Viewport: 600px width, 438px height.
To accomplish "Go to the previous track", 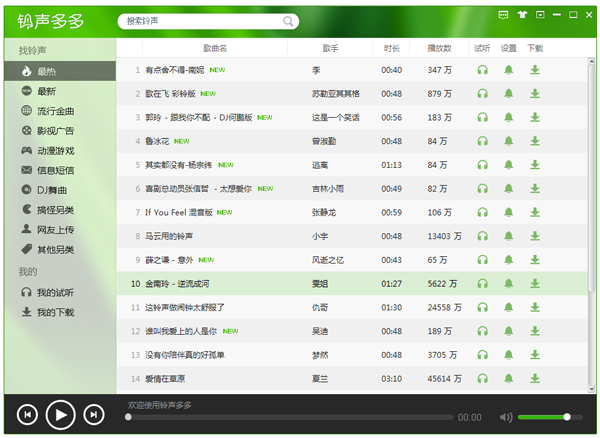I will click(x=27, y=414).
